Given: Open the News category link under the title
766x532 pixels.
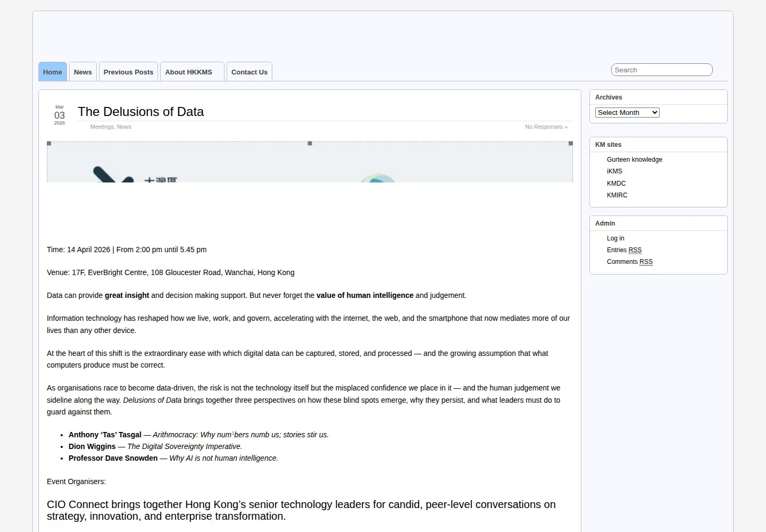Looking at the screenshot, I should coord(124,127).
